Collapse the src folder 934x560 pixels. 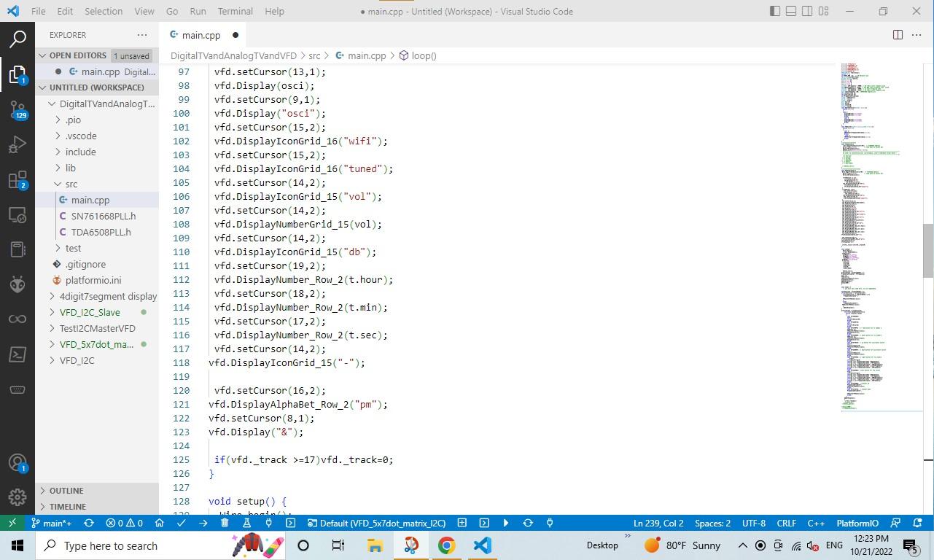click(x=71, y=184)
